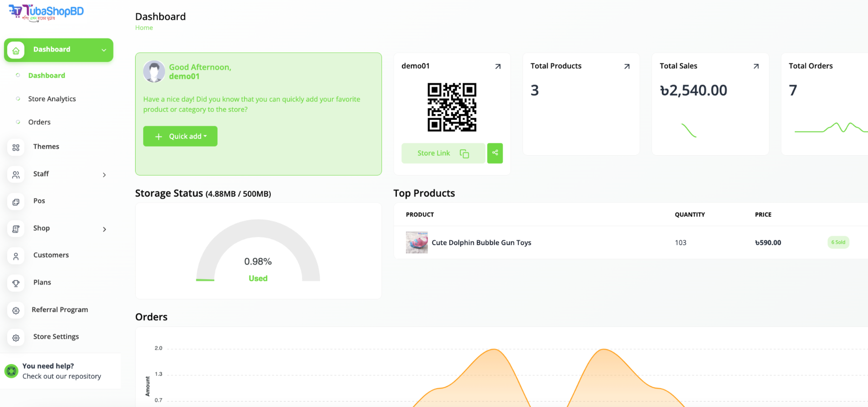Expand the Staff submenu chevron
This screenshot has width=868, height=407.
tap(104, 175)
